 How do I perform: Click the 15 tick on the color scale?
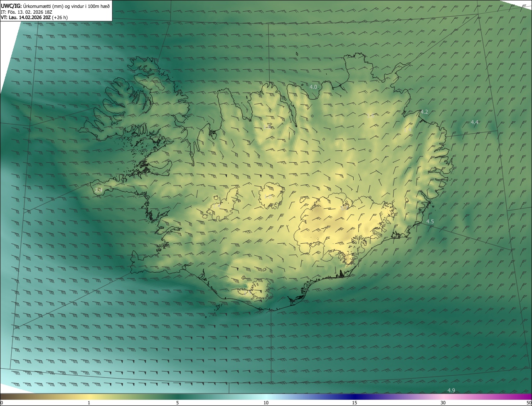click(355, 403)
